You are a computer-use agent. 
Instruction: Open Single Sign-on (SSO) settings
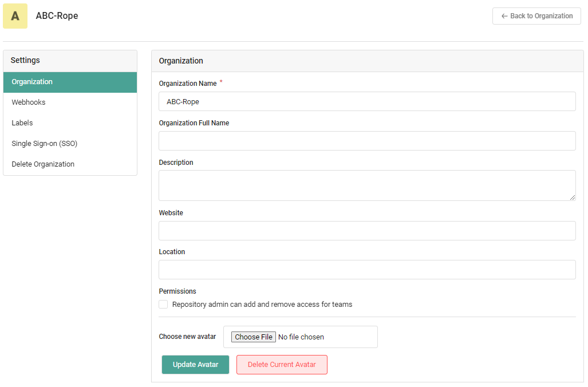[45, 144]
